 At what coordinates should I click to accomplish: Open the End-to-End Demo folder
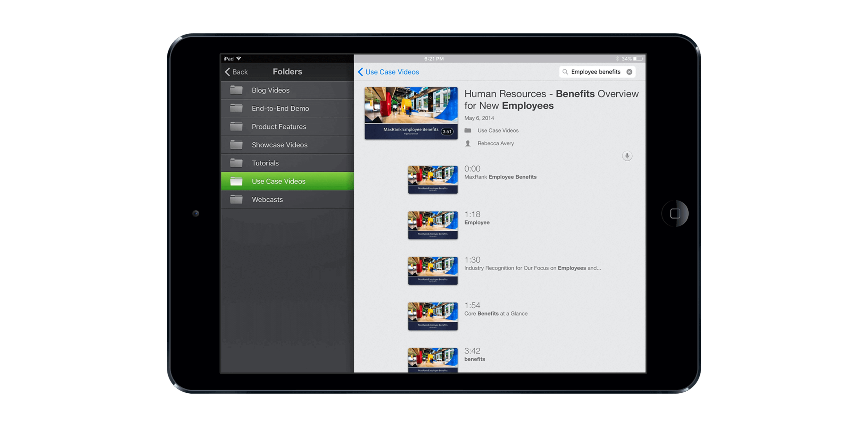[x=280, y=109]
